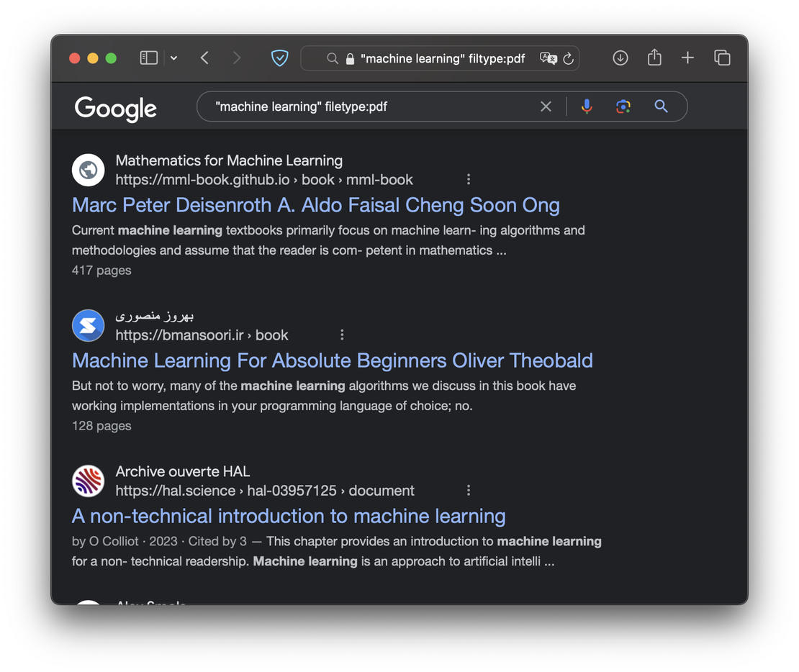Clear the Google search field text
The image size is (799, 672).
point(546,106)
